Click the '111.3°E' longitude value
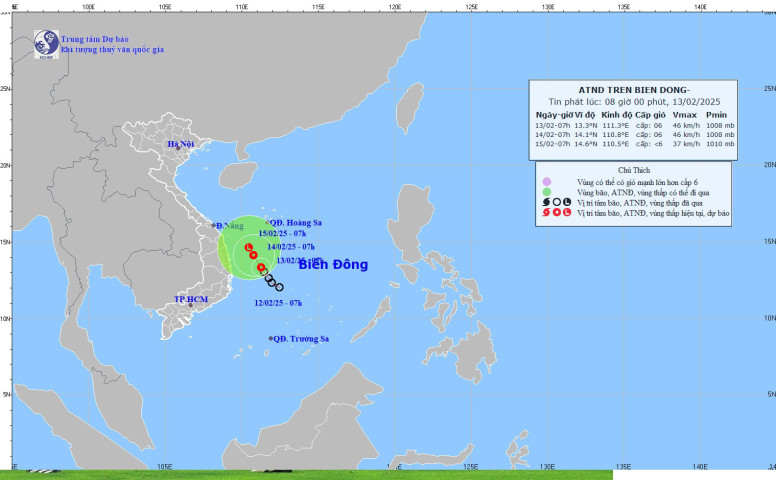The width and height of the screenshot is (776, 480). (x=616, y=126)
